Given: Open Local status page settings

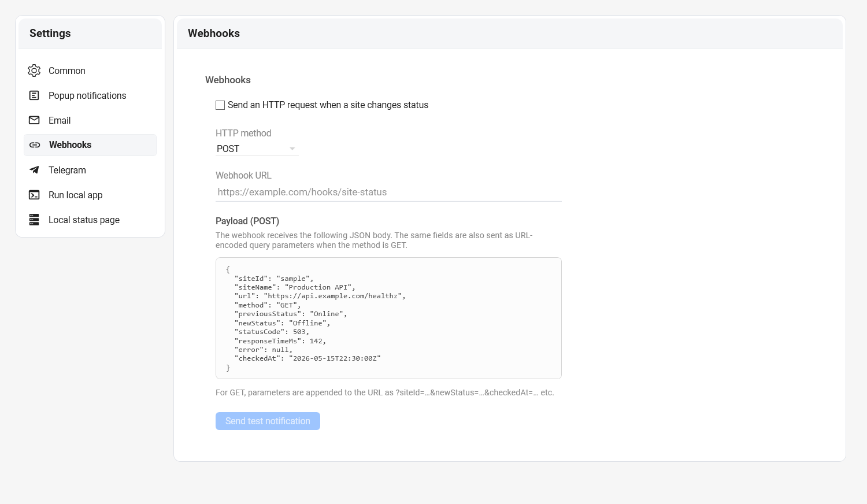Looking at the screenshot, I should 90,220.
